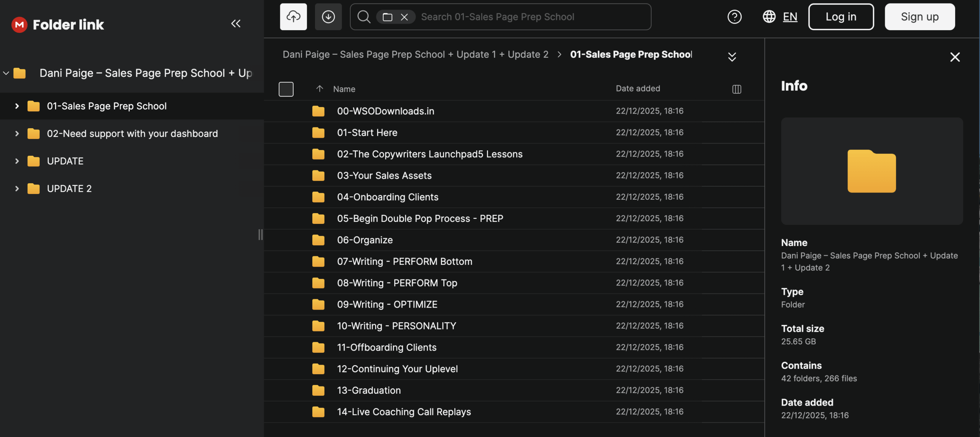Tick the select all checkbox
The width and height of the screenshot is (980, 437).
point(286,89)
